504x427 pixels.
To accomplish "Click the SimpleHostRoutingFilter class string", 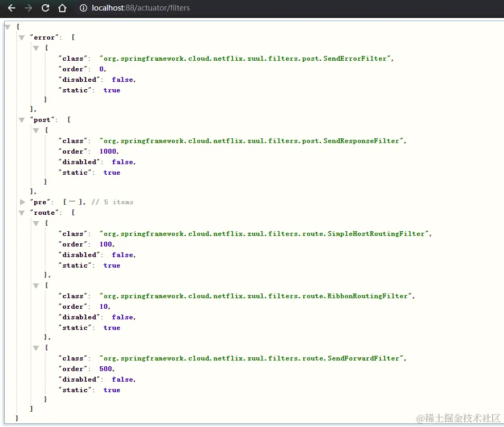I will [x=264, y=234].
